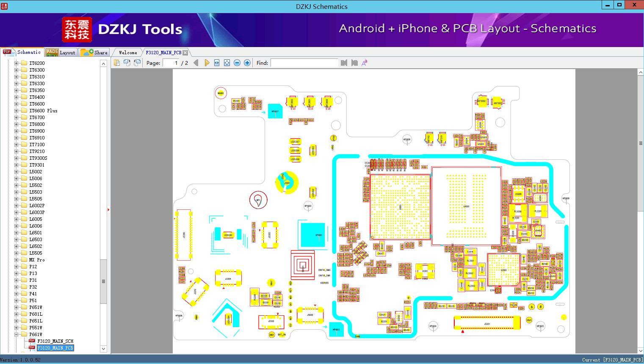Click the red splitter arrow to collapse the sidebar
This screenshot has width=644, height=364.
click(108, 209)
